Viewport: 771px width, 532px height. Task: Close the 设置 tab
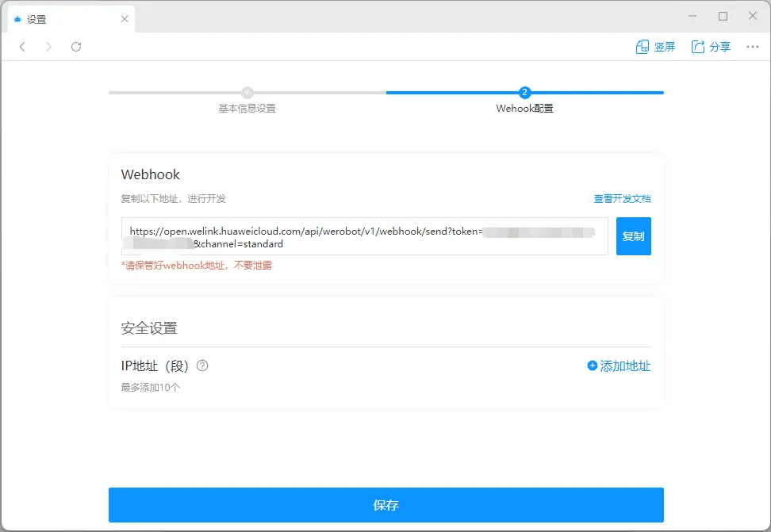pos(125,19)
